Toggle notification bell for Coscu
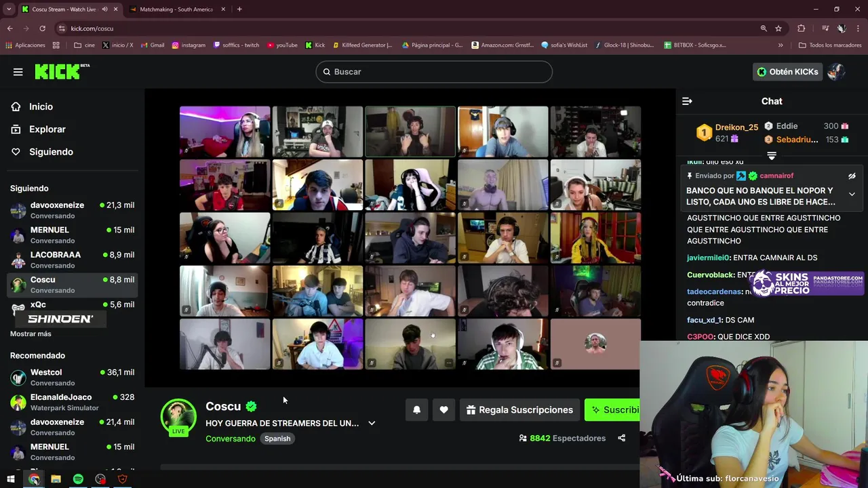 417,410
